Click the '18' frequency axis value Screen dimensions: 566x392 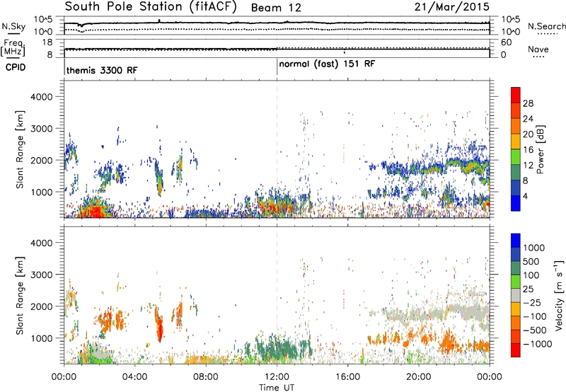47,42
